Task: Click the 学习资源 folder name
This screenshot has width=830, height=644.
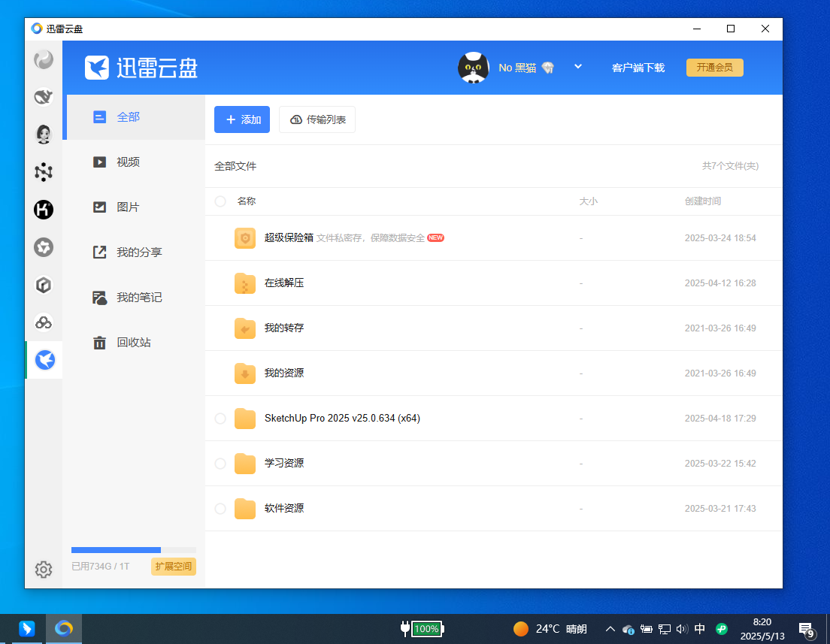Action: click(x=284, y=463)
